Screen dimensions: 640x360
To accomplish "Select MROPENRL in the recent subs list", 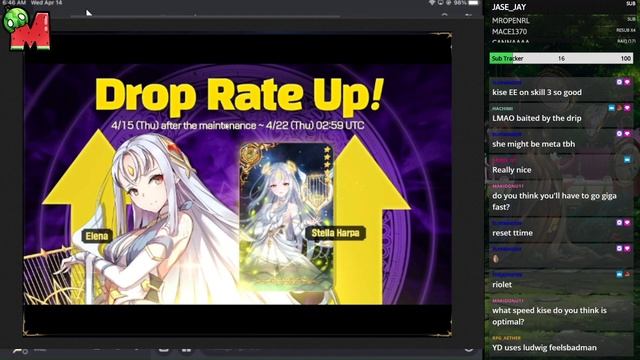I will 511,20.
